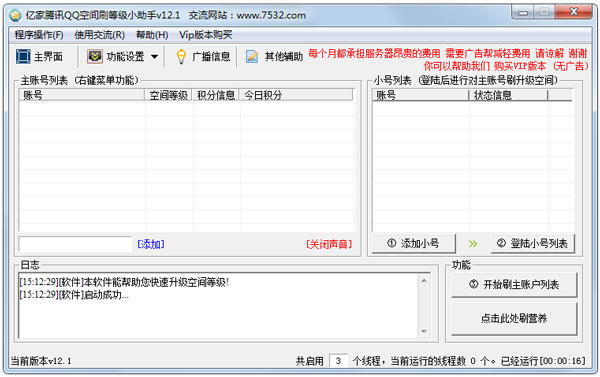This screenshot has height=377, width=600.
Task: Click the red VIP advertisement text
Action: [448, 59]
